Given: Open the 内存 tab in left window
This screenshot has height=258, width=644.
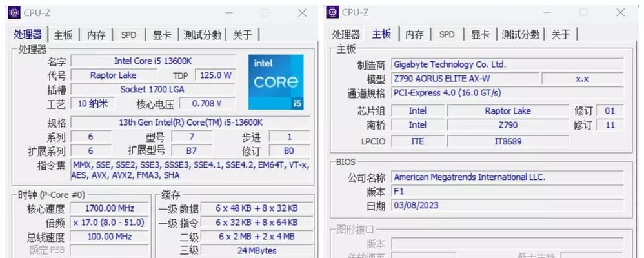Looking at the screenshot, I should pos(96,35).
